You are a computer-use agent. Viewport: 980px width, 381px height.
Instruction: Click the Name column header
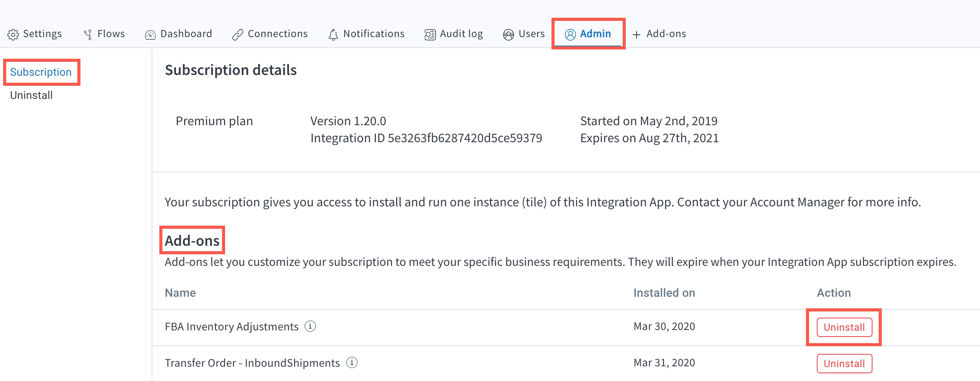tap(180, 293)
